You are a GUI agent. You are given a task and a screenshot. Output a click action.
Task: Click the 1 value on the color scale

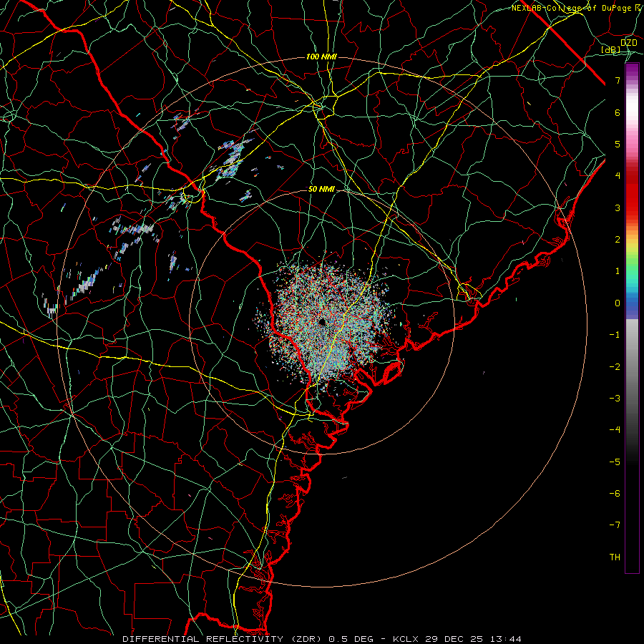[x=618, y=271]
